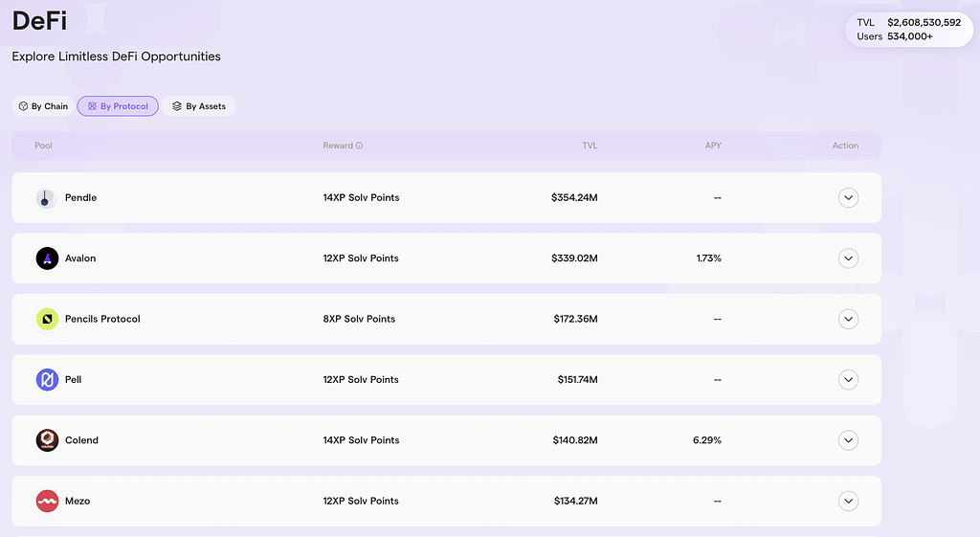The image size is (980, 537).
Task: Click the layers icon in By Assets
Action: (x=177, y=106)
